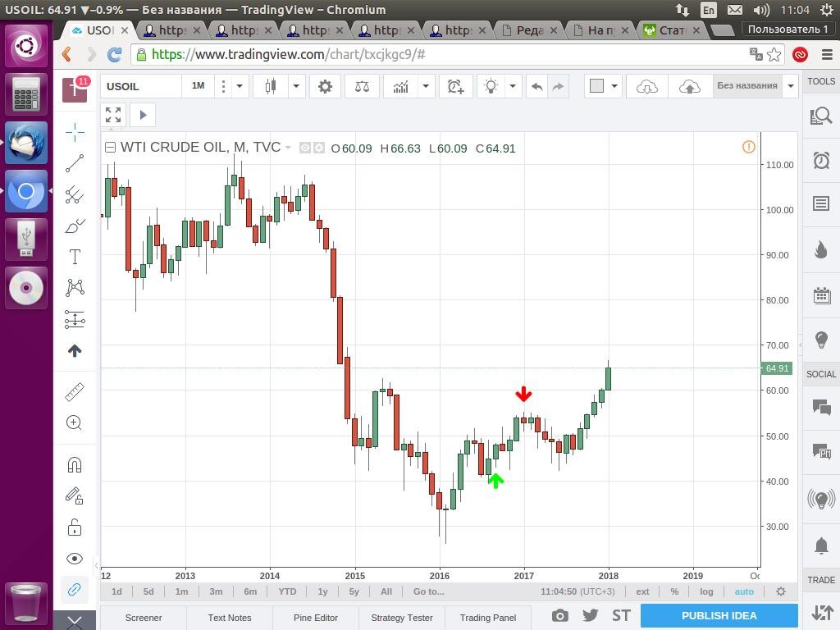
Task: Click the symbol field USOIL
Action: [x=141, y=86]
